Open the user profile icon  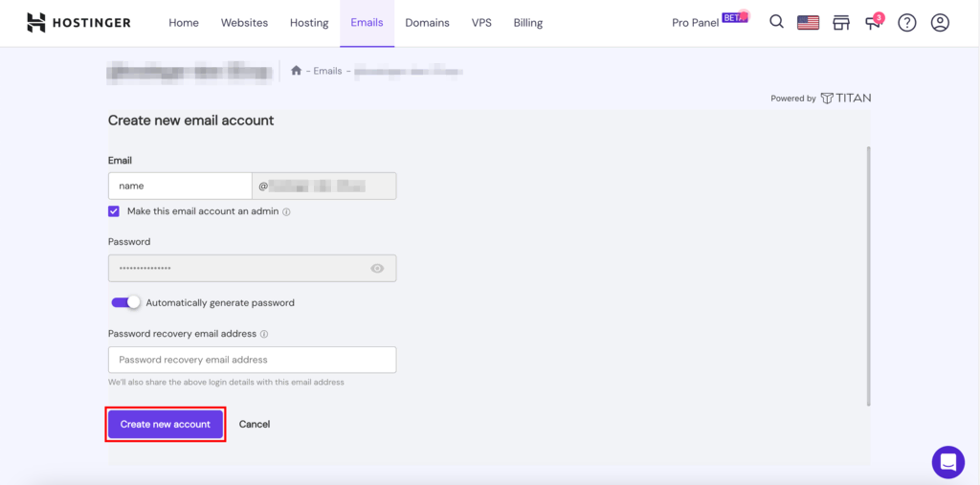click(x=940, y=23)
